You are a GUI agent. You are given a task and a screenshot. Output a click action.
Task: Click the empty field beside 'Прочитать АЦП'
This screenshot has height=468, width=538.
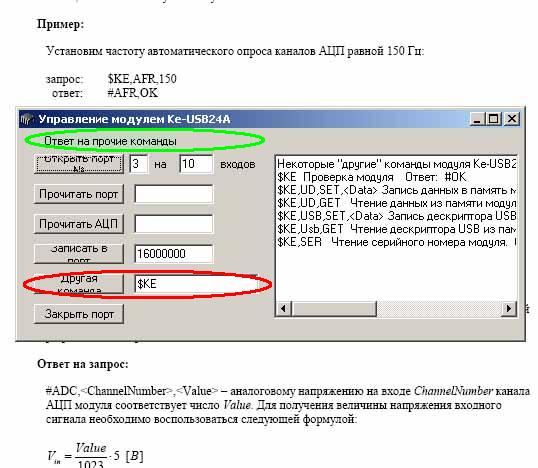point(174,224)
